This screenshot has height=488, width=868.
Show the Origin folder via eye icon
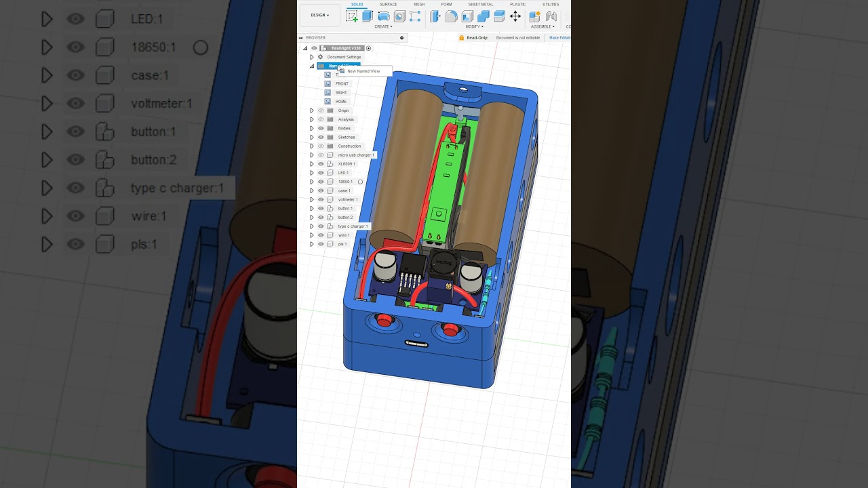(321, 110)
